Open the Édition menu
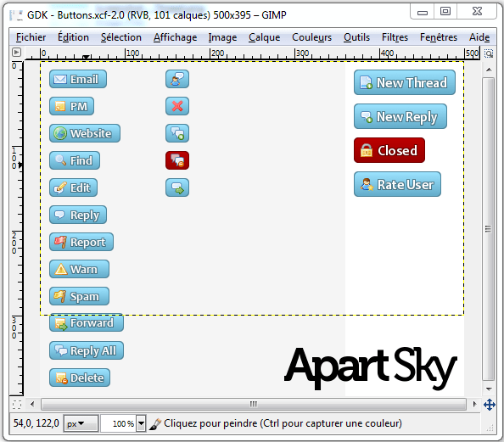 (73, 37)
